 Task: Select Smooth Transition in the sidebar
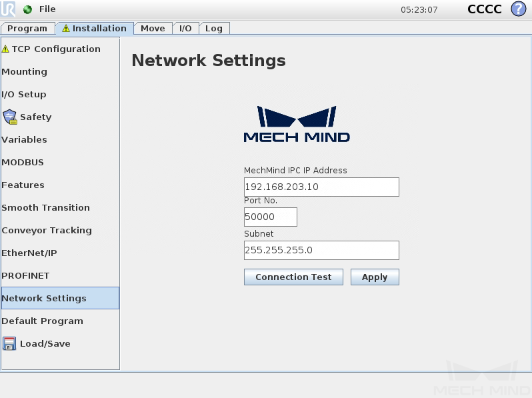coord(60,207)
